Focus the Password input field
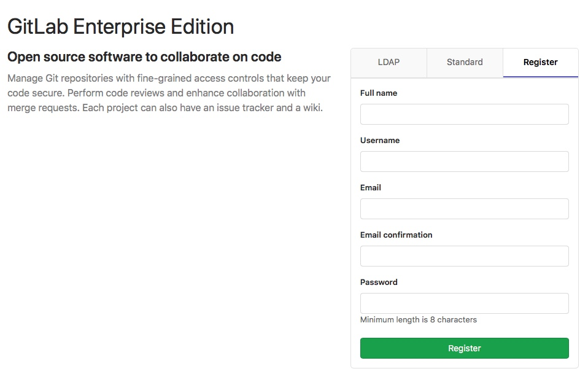Viewport: 588px width, 374px height. (x=464, y=303)
